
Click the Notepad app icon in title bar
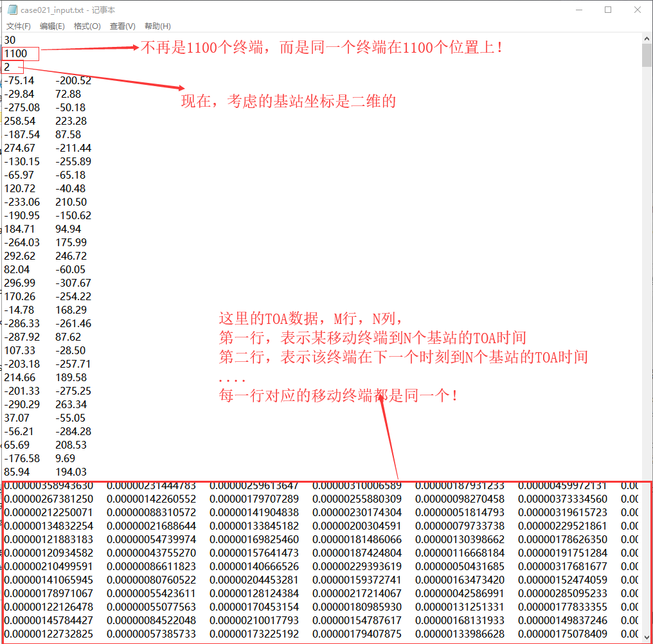click(12, 10)
